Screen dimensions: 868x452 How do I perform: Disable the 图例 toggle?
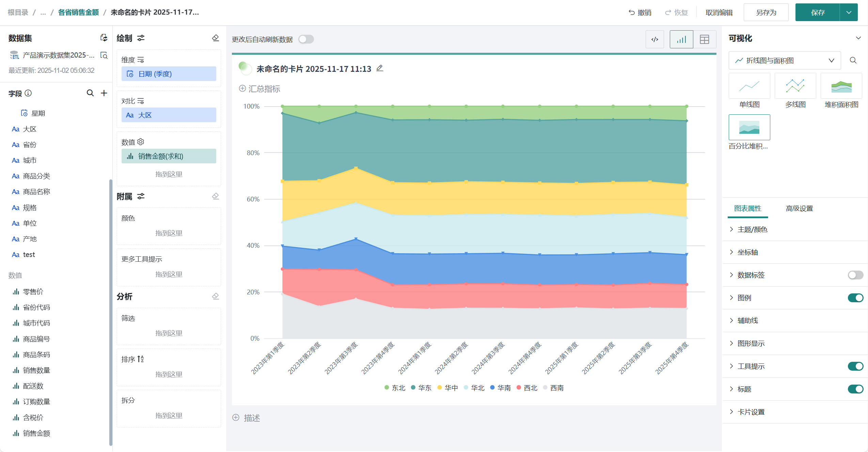[855, 298]
